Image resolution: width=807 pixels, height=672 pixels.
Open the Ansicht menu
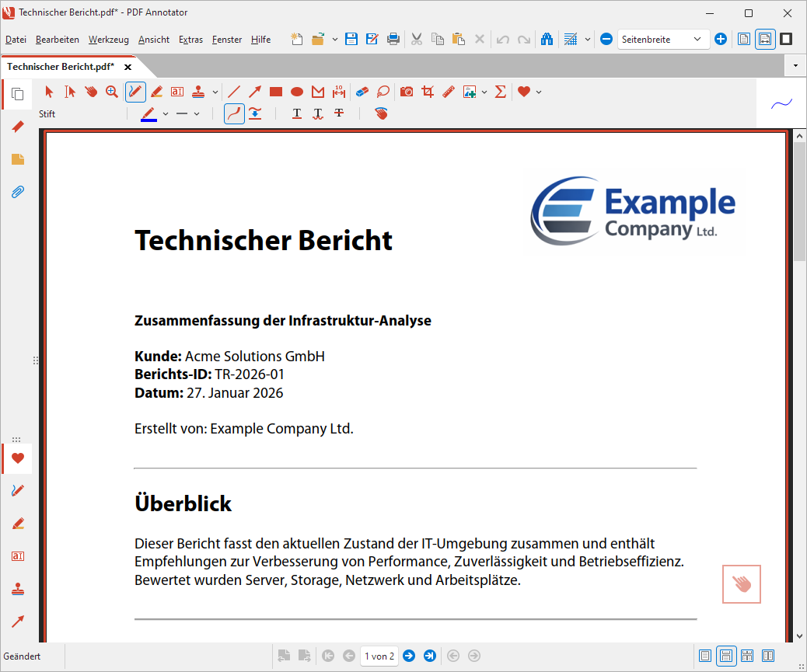(x=154, y=40)
